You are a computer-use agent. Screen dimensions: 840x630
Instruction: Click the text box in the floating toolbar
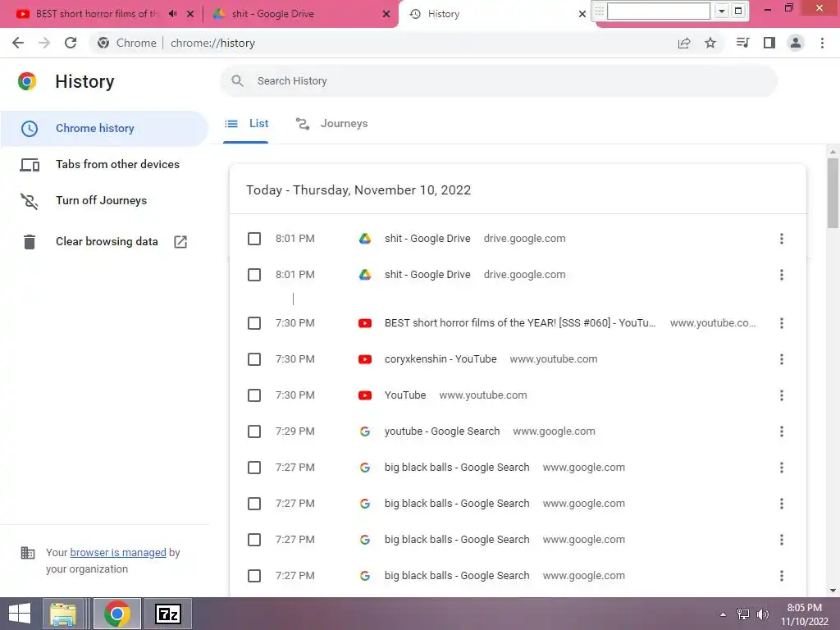(x=659, y=11)
